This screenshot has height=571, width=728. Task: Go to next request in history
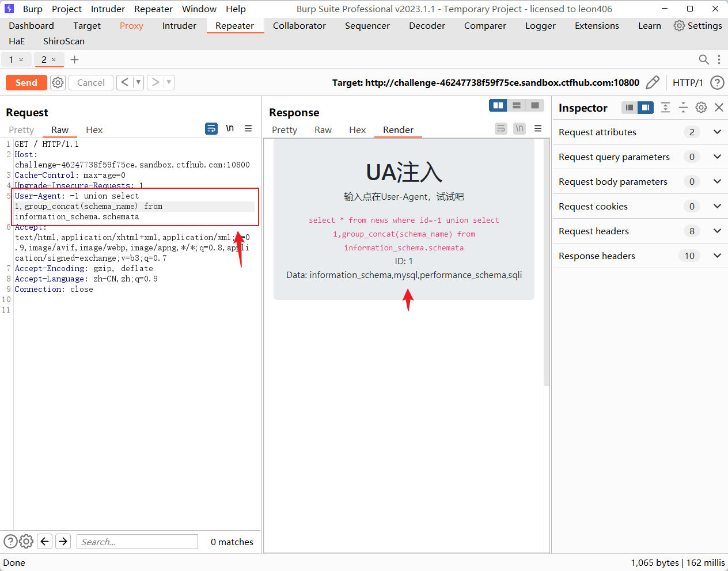(155, 82)
